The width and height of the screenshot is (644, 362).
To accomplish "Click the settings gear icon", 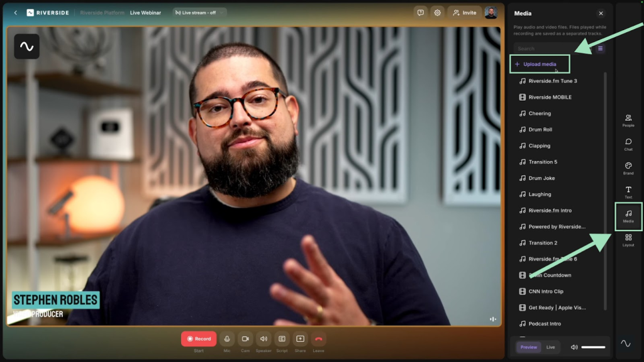I will coord(438,13).
